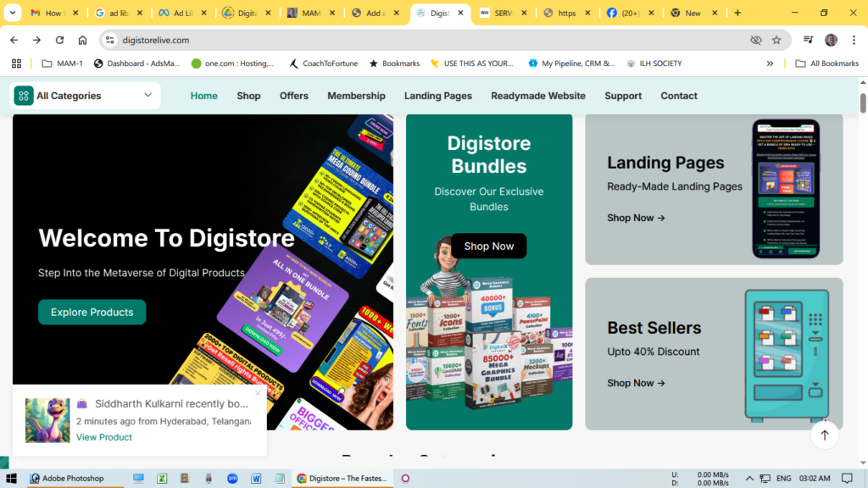Click the page vertical scrollbar thumb
This screenshot has width=868, height=488.
863,103
